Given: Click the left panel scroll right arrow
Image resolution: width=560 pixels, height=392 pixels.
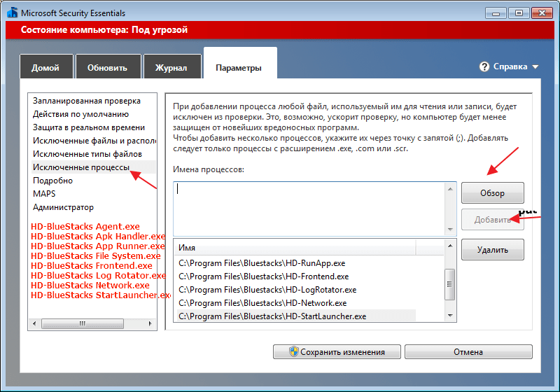Looking at the screenshot, I should pyautogui.click(x=150, y=323).
